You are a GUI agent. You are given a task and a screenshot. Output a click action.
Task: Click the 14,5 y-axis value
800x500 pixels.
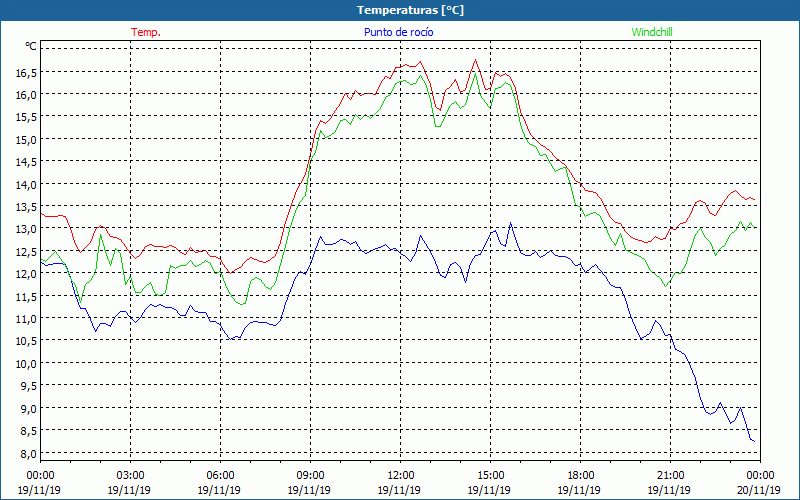[27, 162]
